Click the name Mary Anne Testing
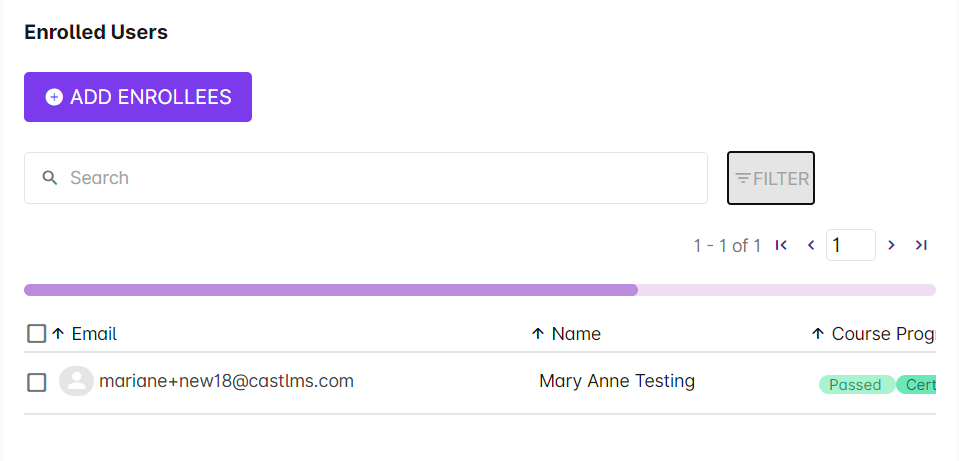 [617, 381]
